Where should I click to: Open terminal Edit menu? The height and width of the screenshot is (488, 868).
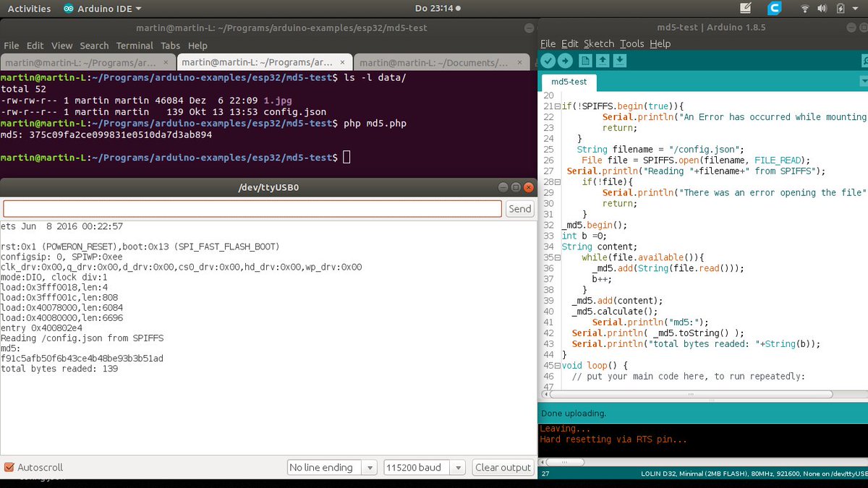point(35,46)
